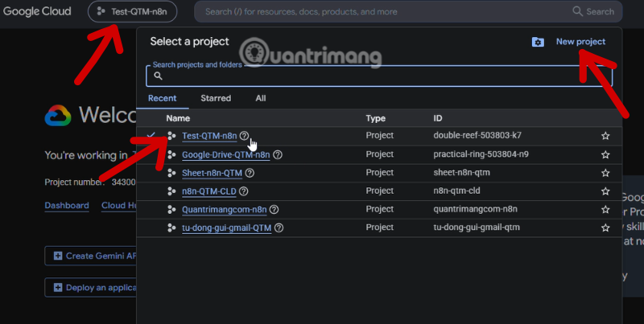This screenshot has height=324, width=644.
Task: Click the ID practical-ring-503804-n9
Action: pos(481,154)
